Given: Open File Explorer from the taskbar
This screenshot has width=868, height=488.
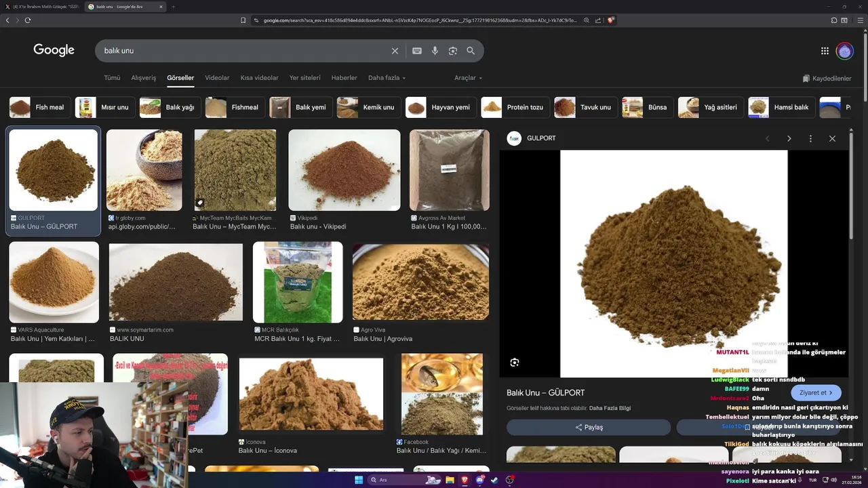Looking at the screenshot, I should pyautogui.click(x=450, y=480).
